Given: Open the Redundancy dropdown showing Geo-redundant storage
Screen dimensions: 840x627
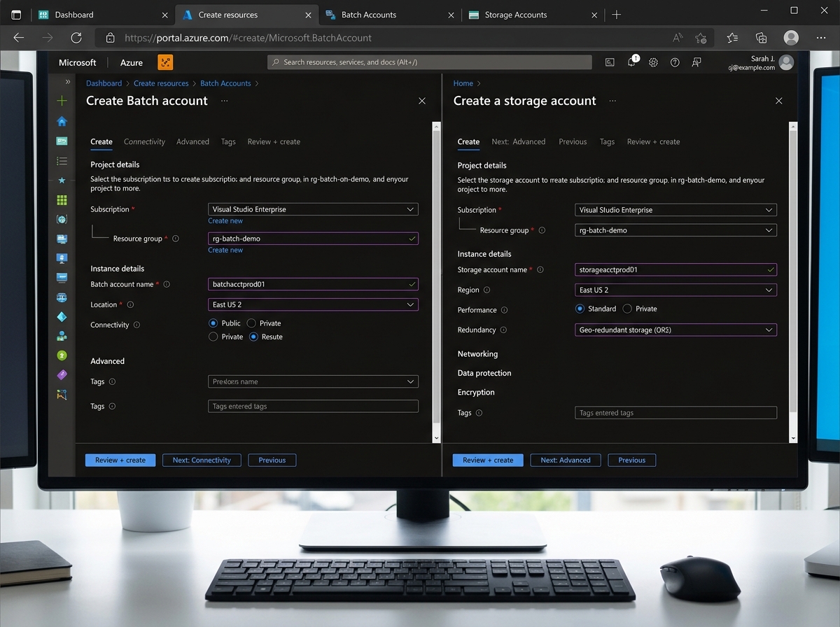Looking at the screenshot, I should point(675,330).
